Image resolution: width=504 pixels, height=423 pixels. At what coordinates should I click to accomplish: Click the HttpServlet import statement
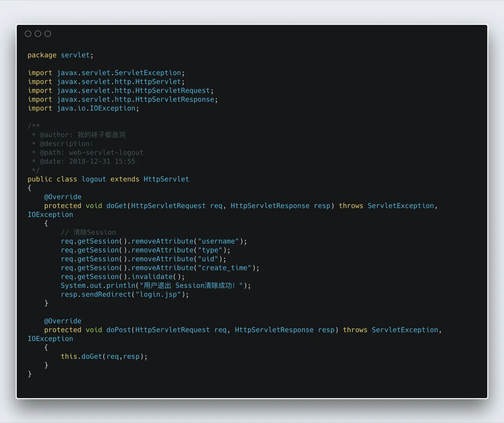click(x=106, y=81)
